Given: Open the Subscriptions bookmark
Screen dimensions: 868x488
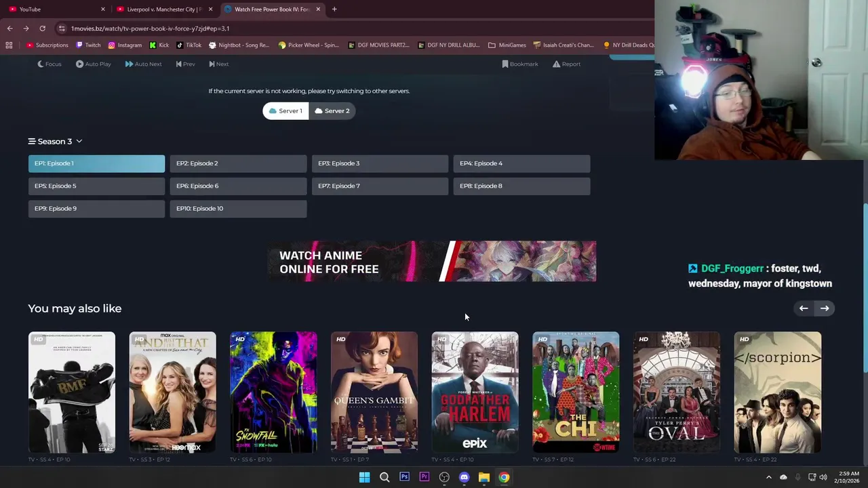Looking at the screenshot, I should click(47, 45).
